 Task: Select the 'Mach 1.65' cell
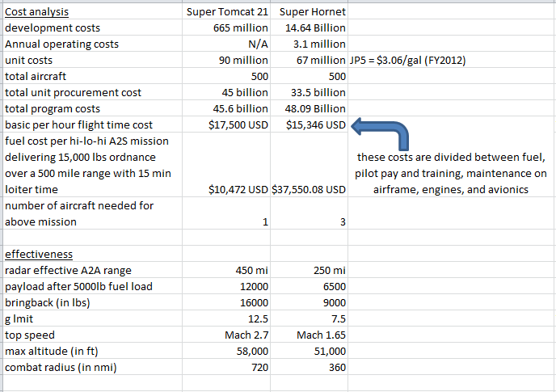pyautogui.click(x=310, y=334)
